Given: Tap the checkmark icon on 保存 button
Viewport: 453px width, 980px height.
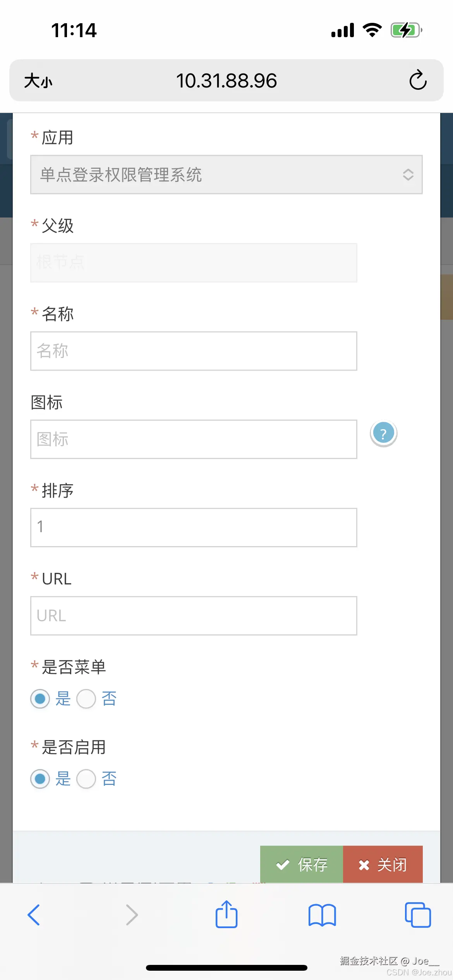Looking at the screenshot, I should pyautogui.click(x=283, y=864).
